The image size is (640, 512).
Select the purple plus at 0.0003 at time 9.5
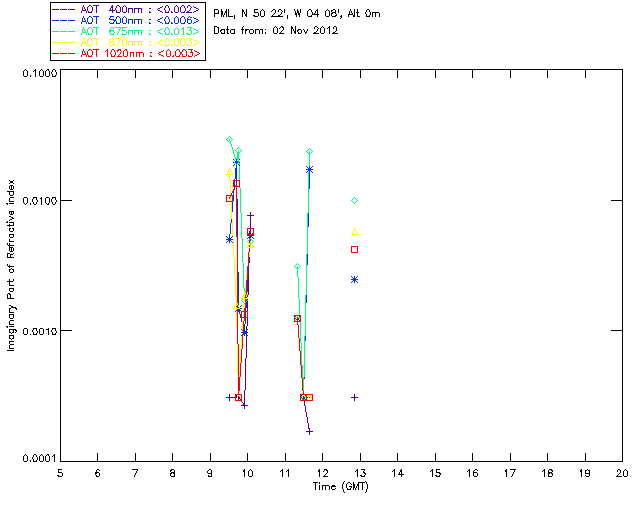coord(229,397)
